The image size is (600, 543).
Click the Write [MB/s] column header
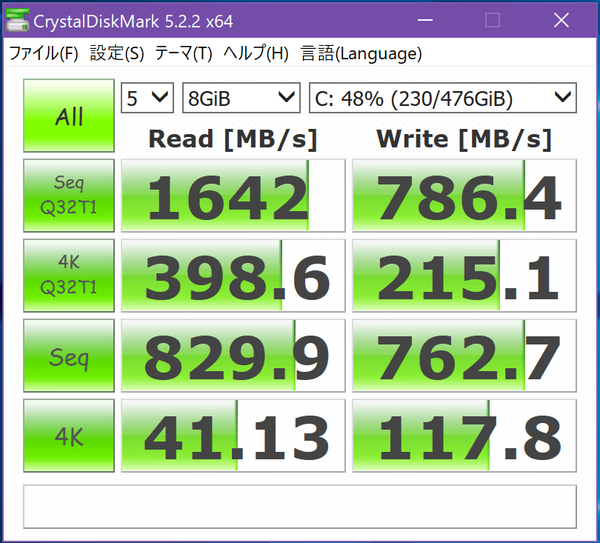tap(464, 139)
